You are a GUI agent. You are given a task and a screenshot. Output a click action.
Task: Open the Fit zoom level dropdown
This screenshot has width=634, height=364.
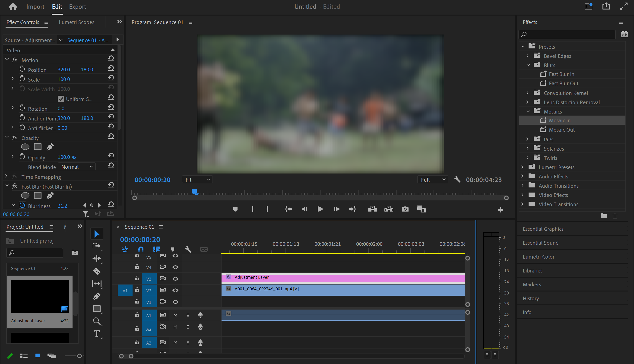(x=197, y=180)
